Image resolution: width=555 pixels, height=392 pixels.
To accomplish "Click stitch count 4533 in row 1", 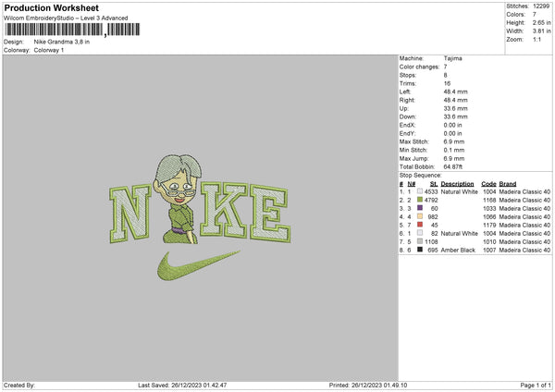I will pyautogui.click(x=431, y=191).
